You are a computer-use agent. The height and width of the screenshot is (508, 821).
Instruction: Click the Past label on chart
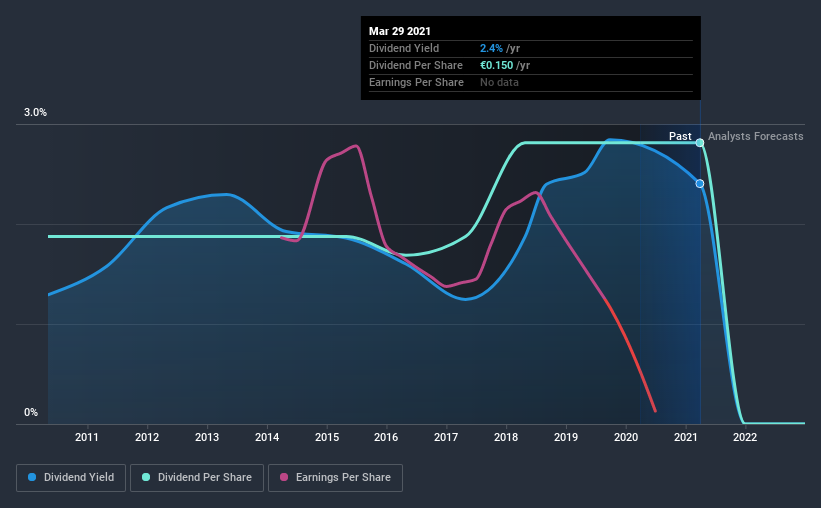click(x=680, y=136)
